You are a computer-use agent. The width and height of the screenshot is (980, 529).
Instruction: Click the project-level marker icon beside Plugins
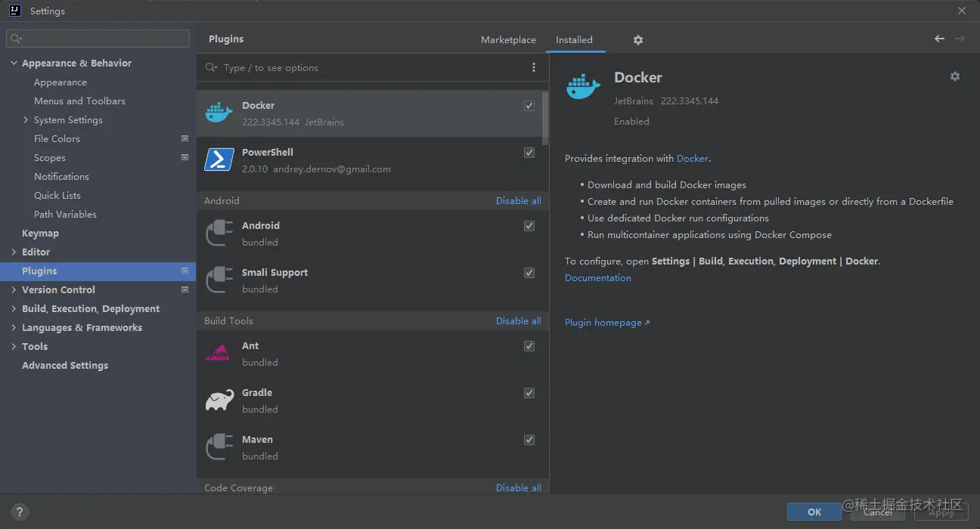click(x=185, y=271)
